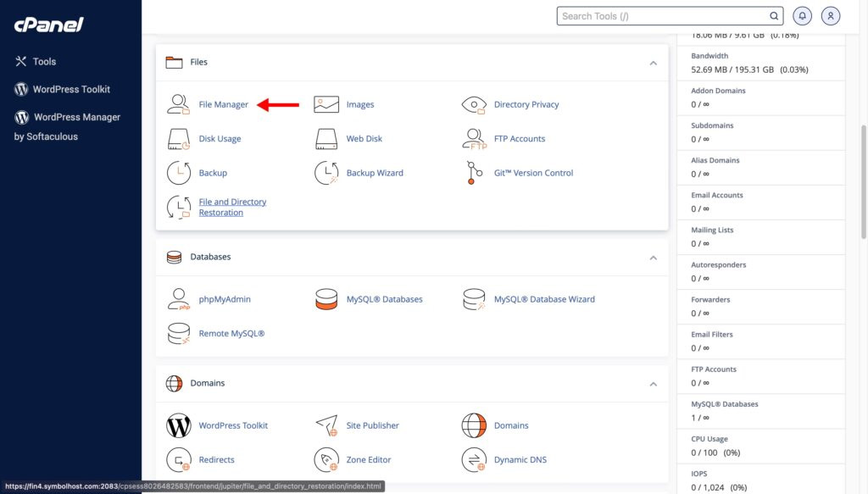868x494 pixels.
Task: Open the Backup link
Action: [x=213, y=173]
